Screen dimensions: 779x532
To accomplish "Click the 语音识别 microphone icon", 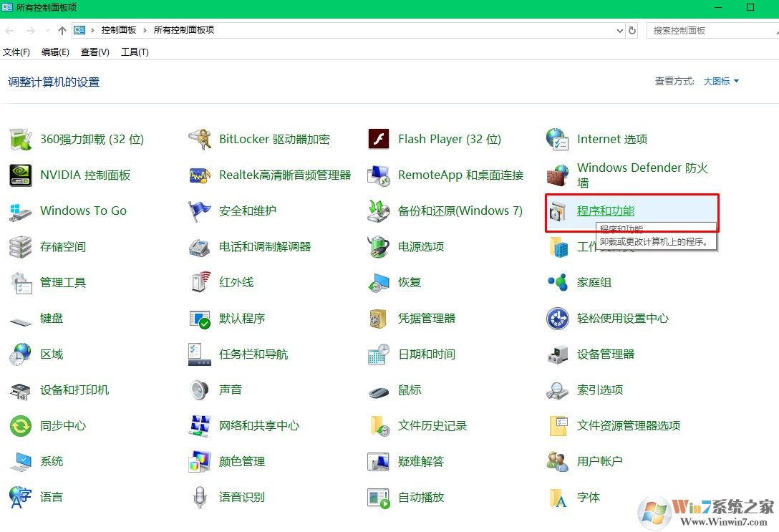I will pos(200,497).
